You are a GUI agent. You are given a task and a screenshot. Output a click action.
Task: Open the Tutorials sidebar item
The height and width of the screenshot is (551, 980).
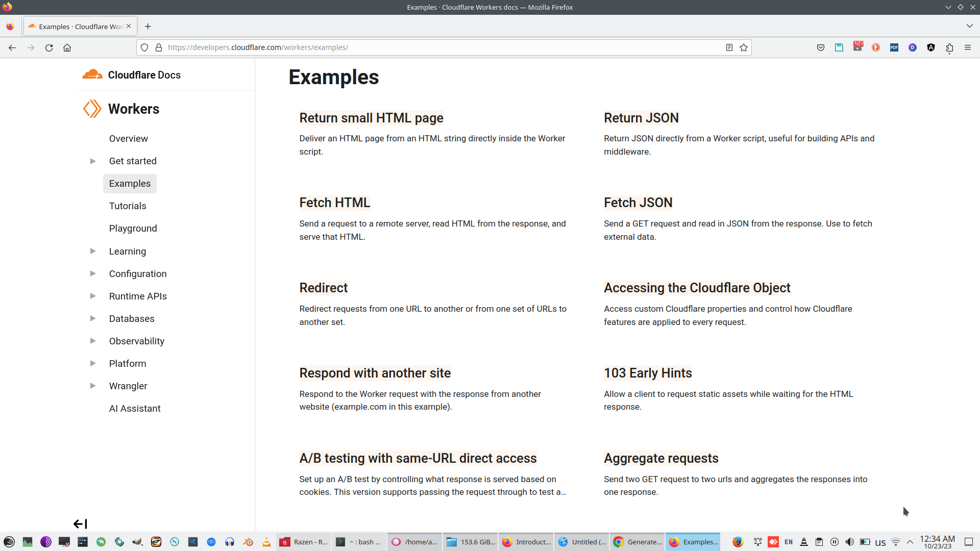coord(128,206)
